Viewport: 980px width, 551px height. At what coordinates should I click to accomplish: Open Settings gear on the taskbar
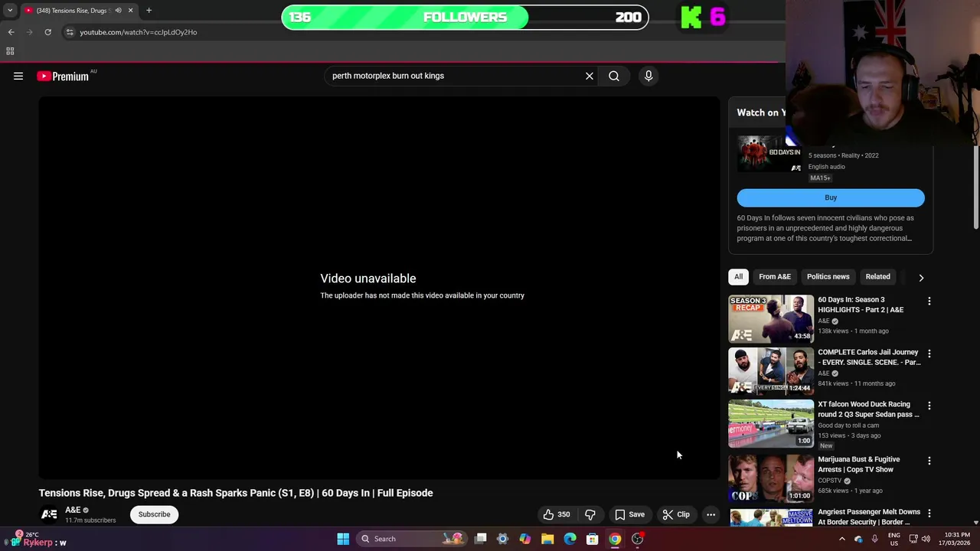pyautogui.click(x=503, y=539)
